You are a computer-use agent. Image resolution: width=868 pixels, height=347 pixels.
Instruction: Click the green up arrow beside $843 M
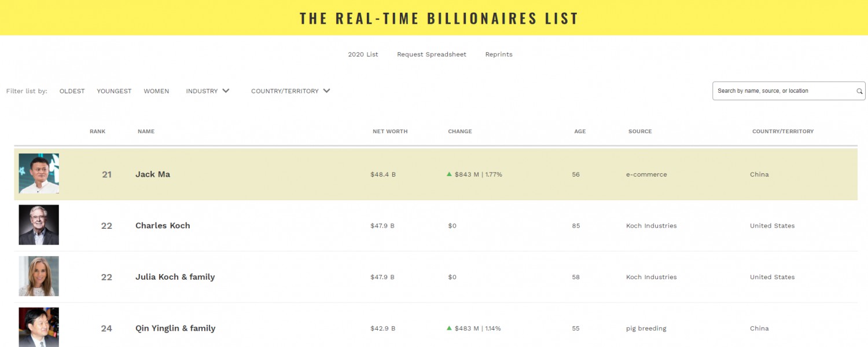click(x=449, y=174)
